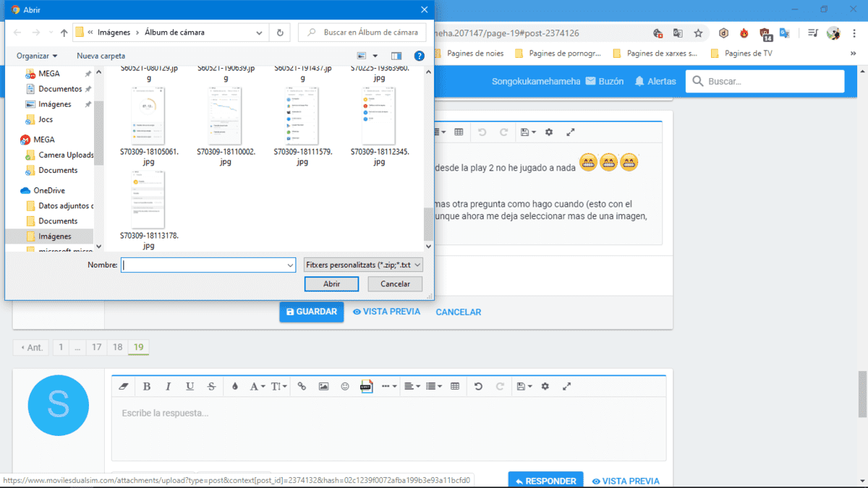Click the GIF/media file icon in reply editor

click(365, 387)
